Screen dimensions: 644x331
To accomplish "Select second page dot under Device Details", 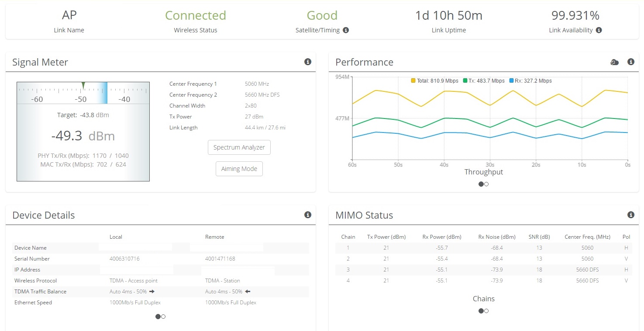I will (163, 317).
